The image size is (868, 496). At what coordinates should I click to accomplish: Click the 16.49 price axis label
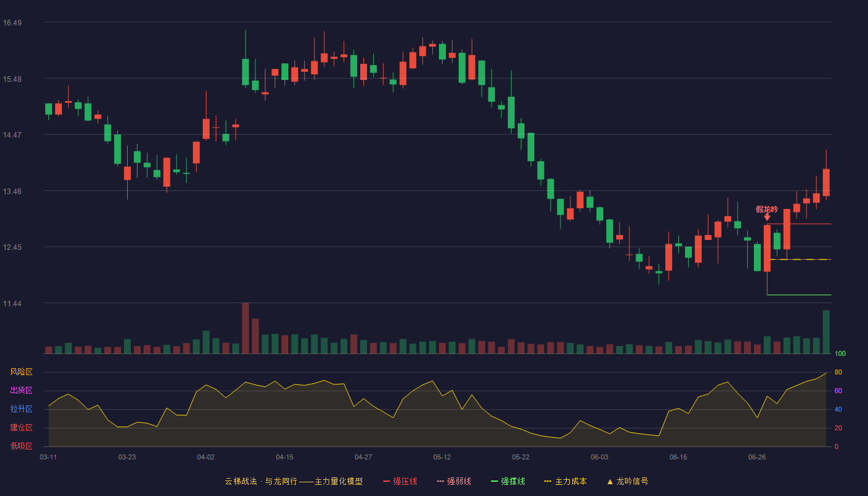coord(12,23)
